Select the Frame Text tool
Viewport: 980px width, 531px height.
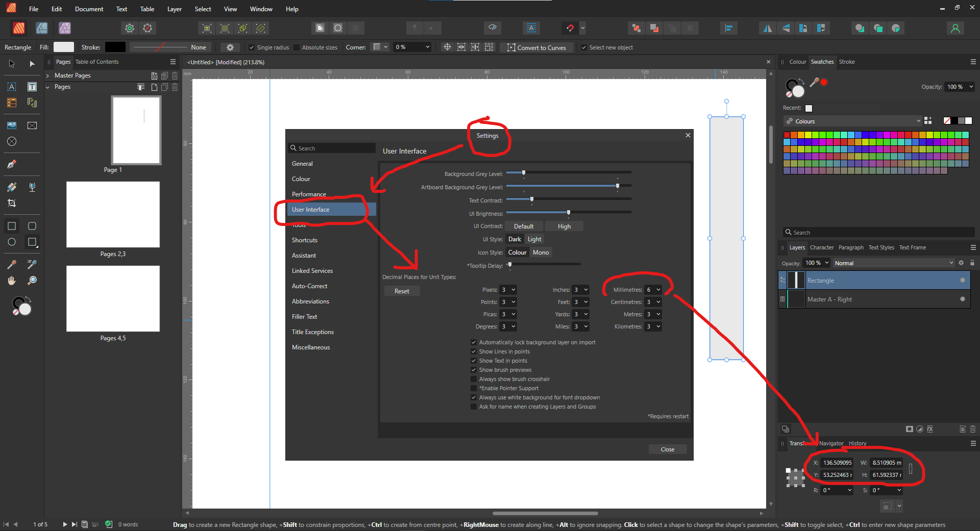click(32, 87)
